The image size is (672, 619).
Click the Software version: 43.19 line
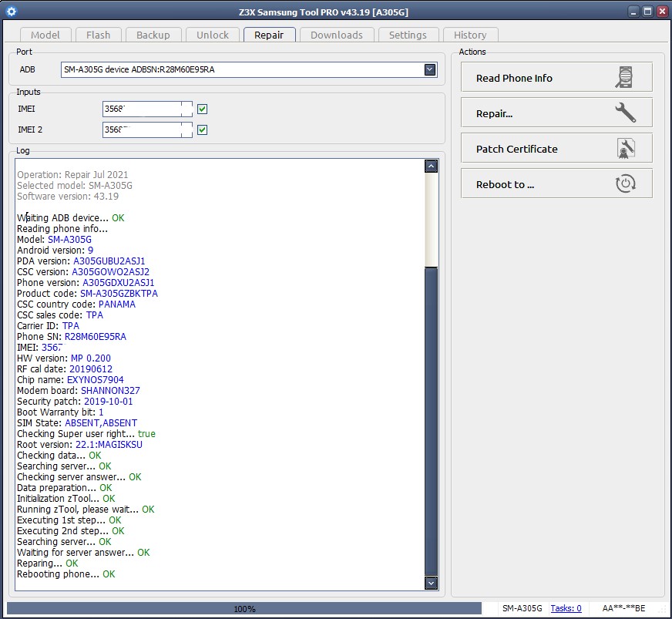68,197
